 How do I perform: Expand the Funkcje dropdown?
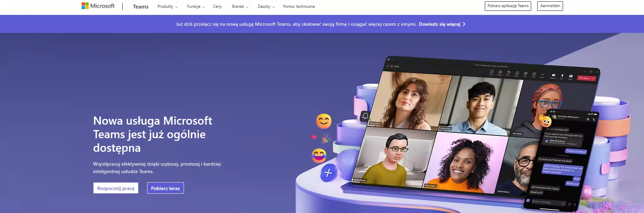click(196, 6)
